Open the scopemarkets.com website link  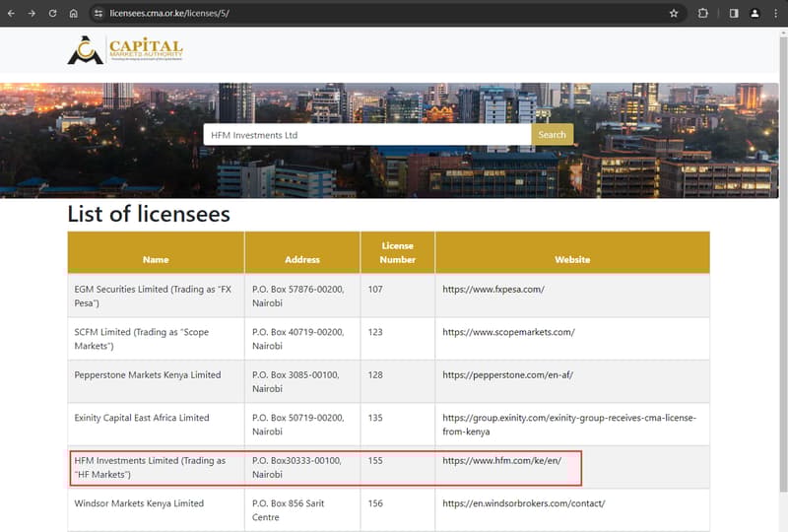point(508,332)
